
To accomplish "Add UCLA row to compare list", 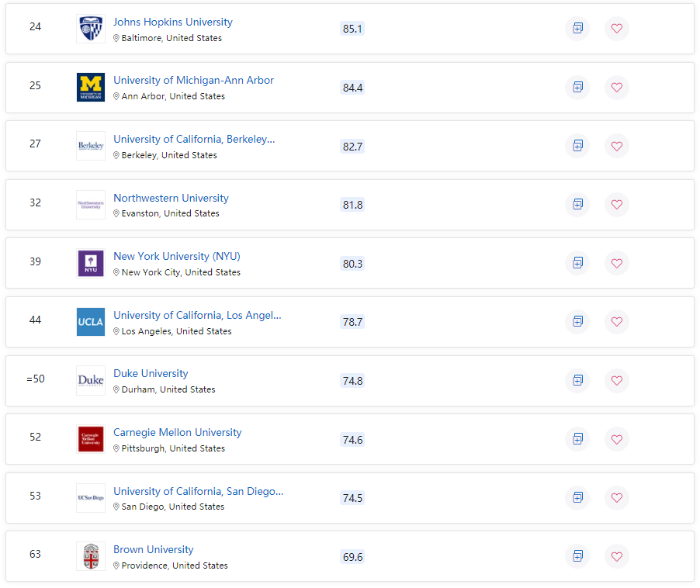I will pos(577,321).
